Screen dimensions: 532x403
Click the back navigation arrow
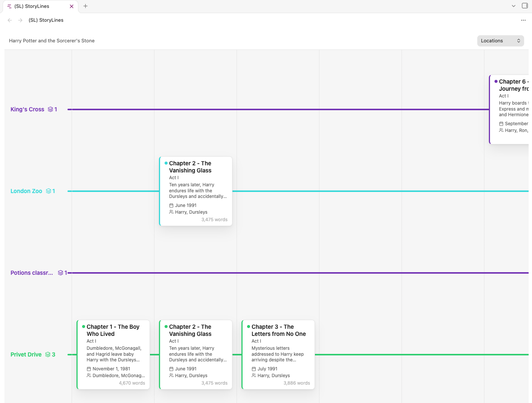(10, 20)
